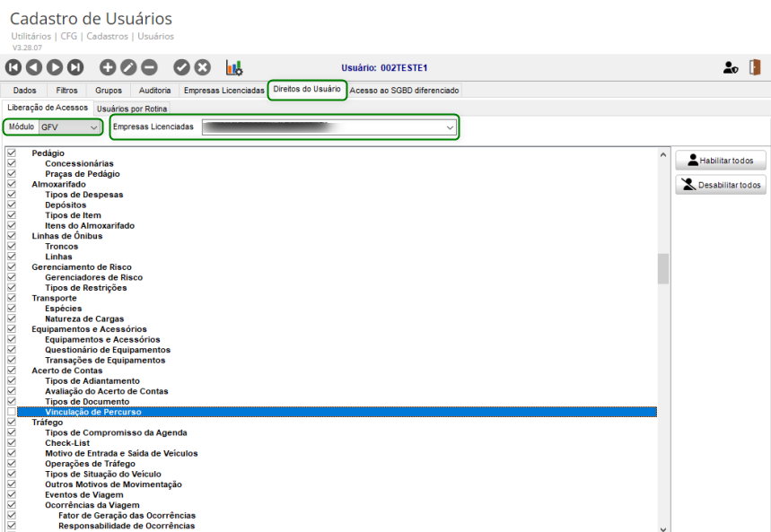The width and height of the screenshot is (771, 532).
Task: Add a new user record
Action: tap(108, 67)
